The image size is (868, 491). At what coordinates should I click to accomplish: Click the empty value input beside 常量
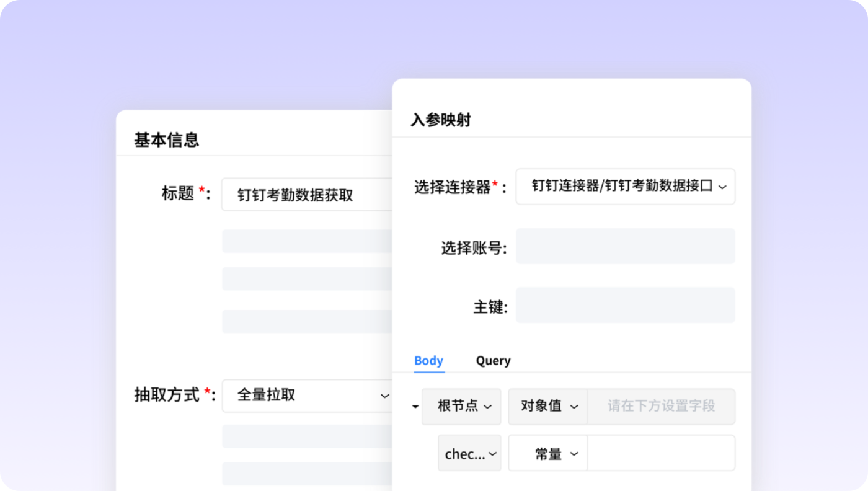coord(661,453)
